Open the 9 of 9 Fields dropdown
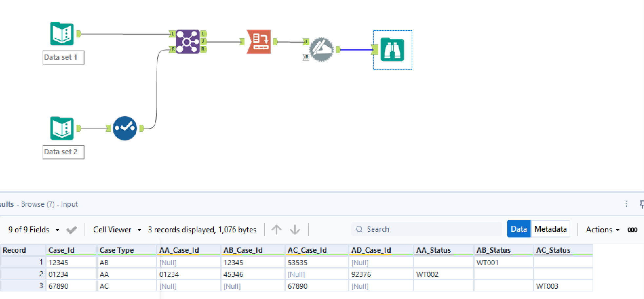This screenshot has width=644, height=299. pos(57,230)
